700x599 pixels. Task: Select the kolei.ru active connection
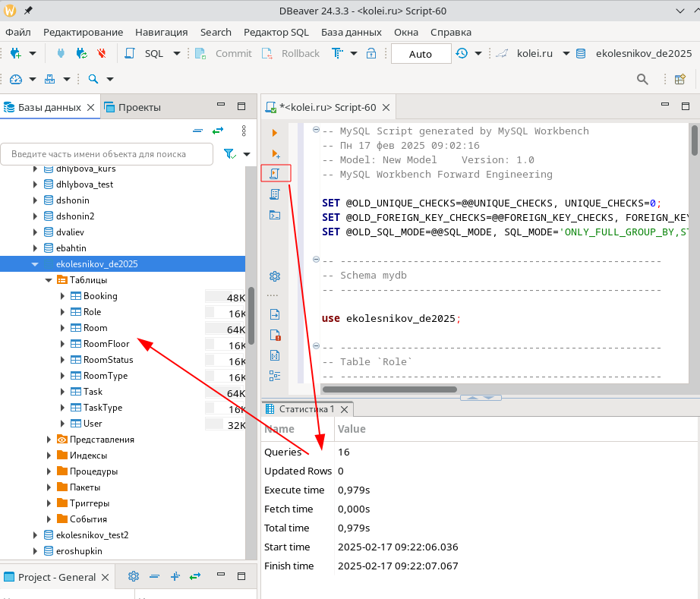[x=534, y=54]
